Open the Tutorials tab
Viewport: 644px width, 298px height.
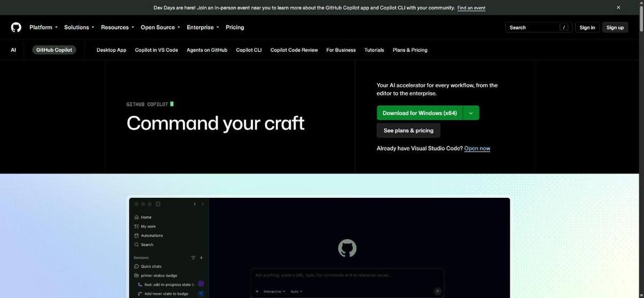pos(374,50)
